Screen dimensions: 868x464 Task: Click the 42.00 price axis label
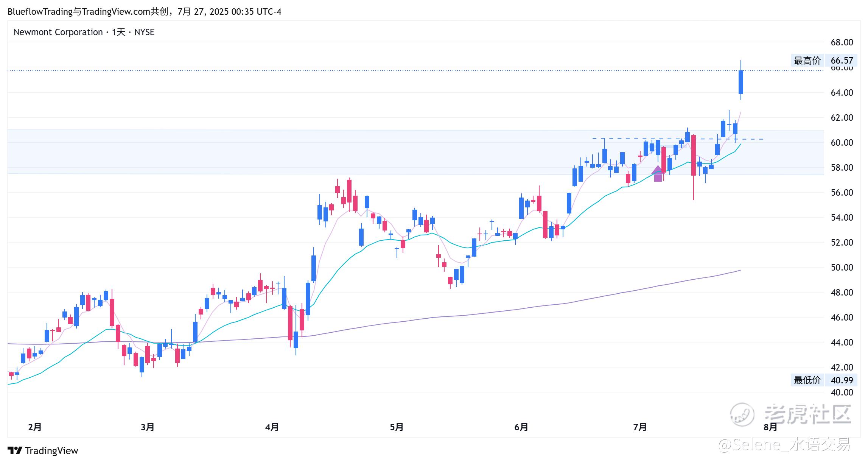coord(842,367)
